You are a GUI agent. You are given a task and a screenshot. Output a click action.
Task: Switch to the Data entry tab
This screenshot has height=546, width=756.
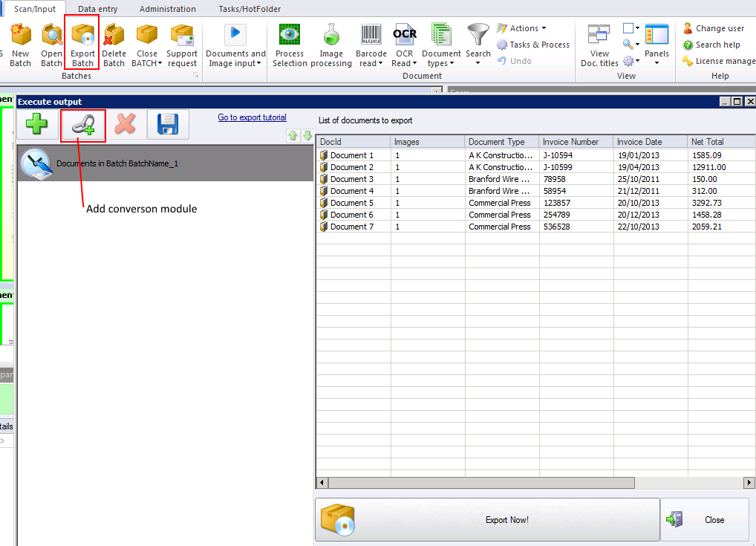97,9
